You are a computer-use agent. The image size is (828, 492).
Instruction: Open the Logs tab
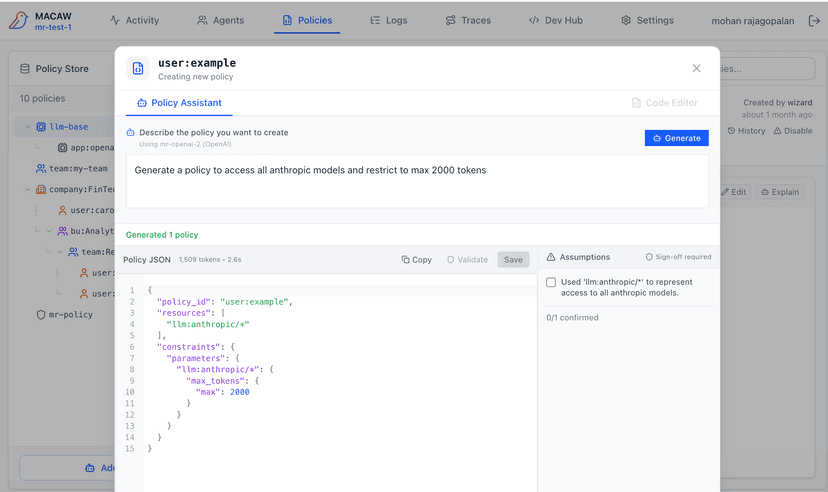(x=389, y=20)
